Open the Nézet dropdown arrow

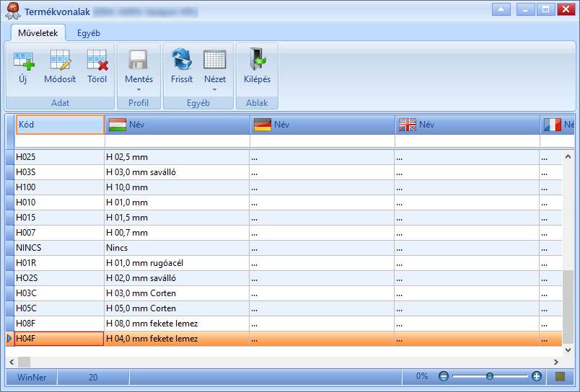click(214, 90)
